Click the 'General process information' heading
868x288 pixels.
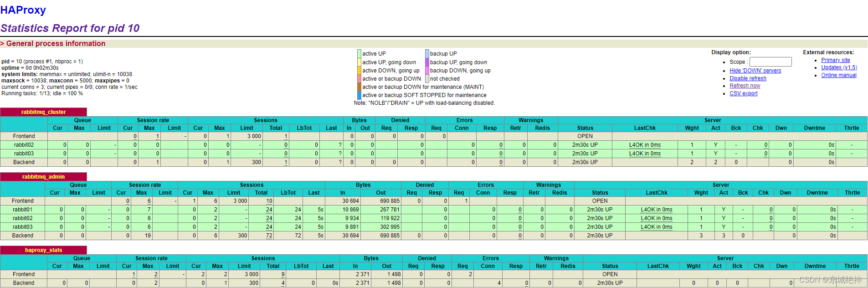(x=56, y=44)
